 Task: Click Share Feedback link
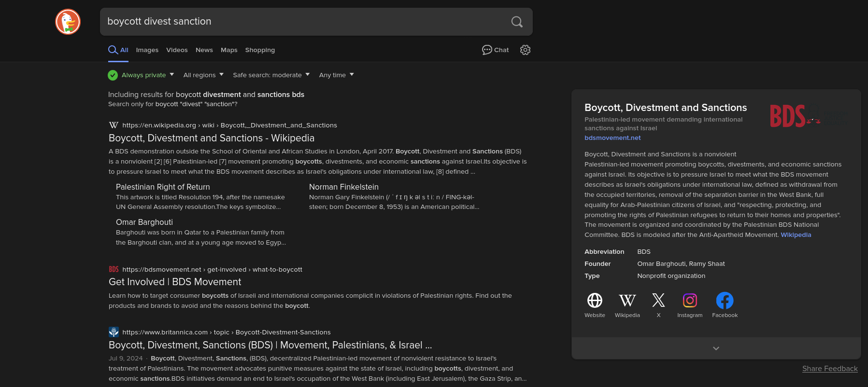830,369
